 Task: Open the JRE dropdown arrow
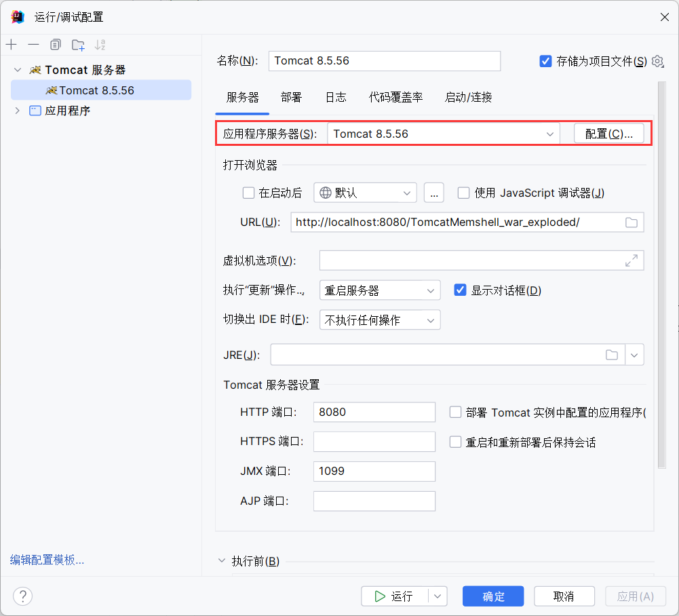click(634, 355)
